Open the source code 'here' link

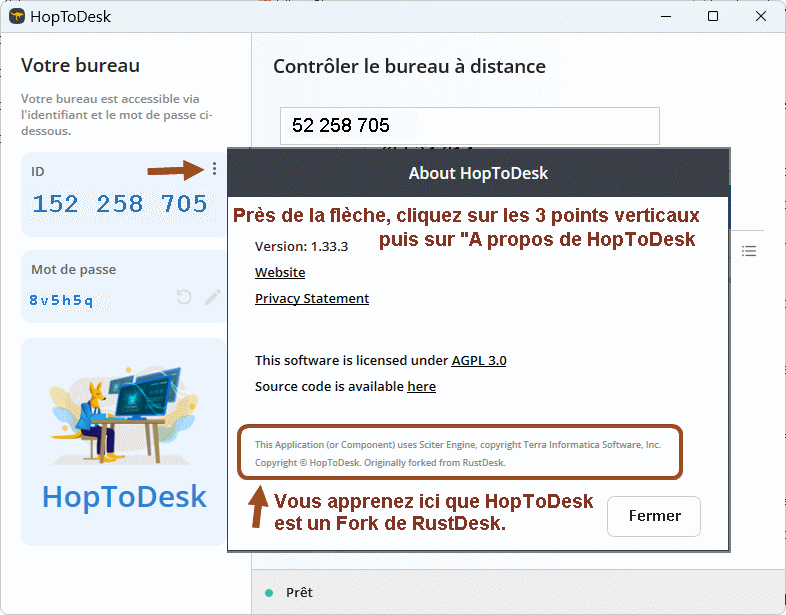[x=422, y=386]
